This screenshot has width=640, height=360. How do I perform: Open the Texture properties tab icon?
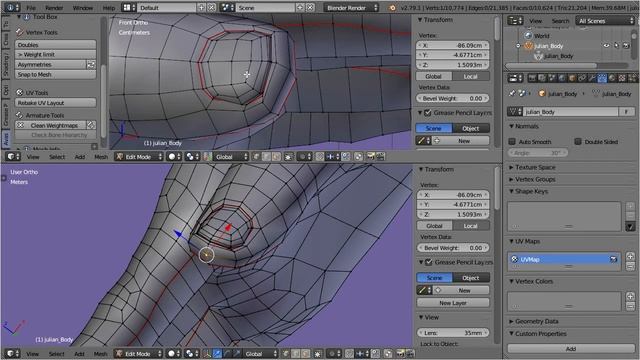[x=622, y=78]
